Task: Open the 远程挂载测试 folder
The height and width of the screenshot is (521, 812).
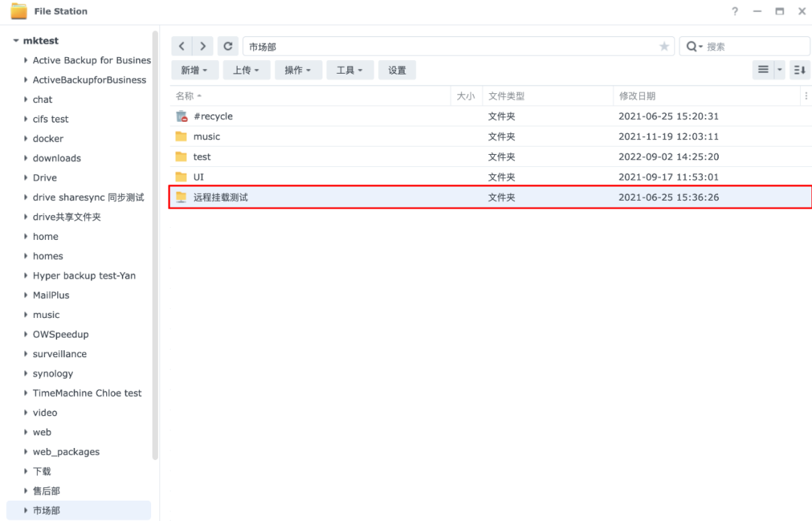Action: point(219,197)
